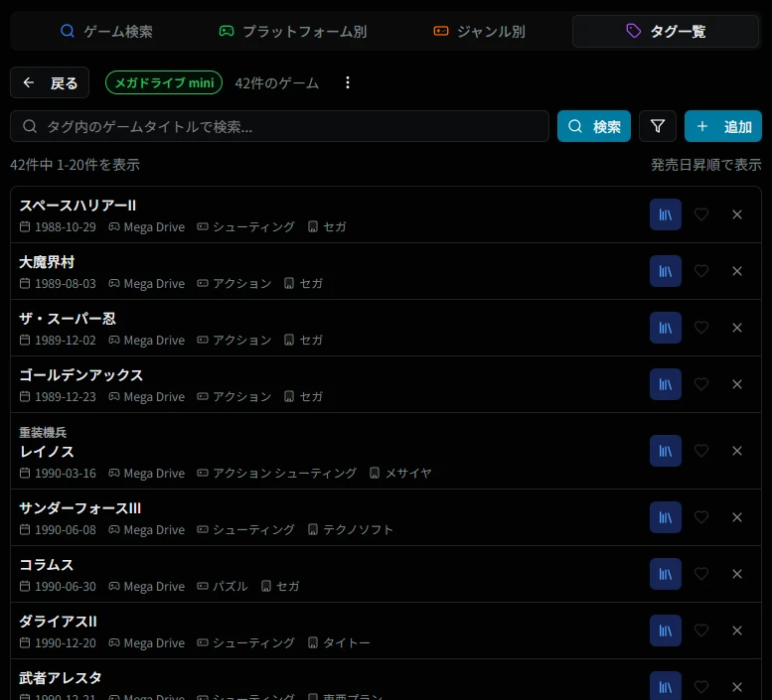Click テクノソフト publisher text
The image size is (772, 700).
(x=358, y=530)
